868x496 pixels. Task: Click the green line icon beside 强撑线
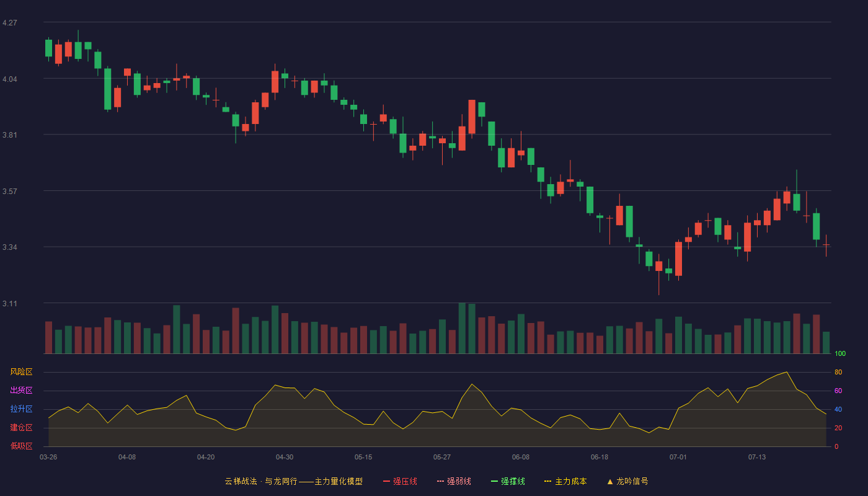pyautogui.click(x=494, y=481)
